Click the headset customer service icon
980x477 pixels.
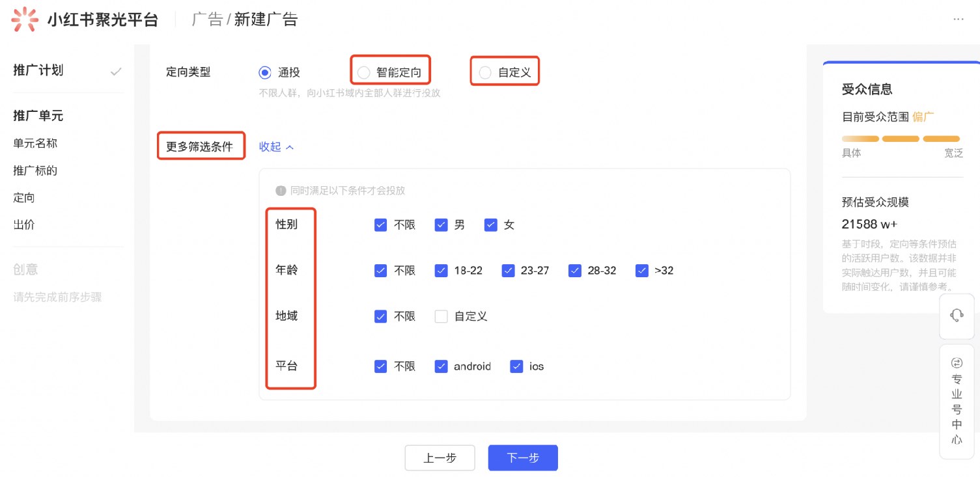(x=957, y=316)
